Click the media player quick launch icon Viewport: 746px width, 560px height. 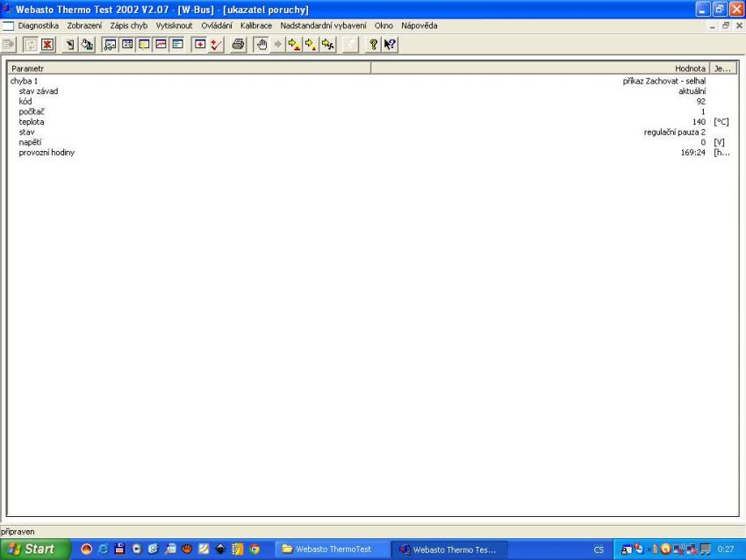(x=137, y=549)
